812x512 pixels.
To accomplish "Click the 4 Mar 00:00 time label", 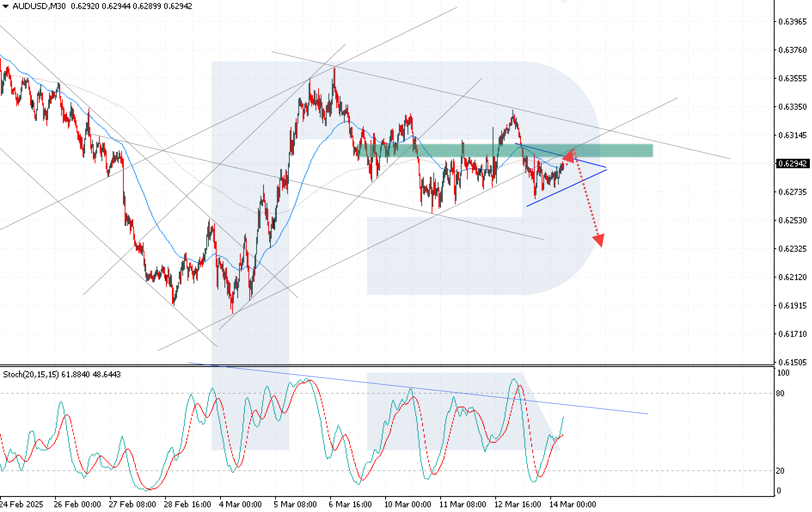I will tap(240, 504).
